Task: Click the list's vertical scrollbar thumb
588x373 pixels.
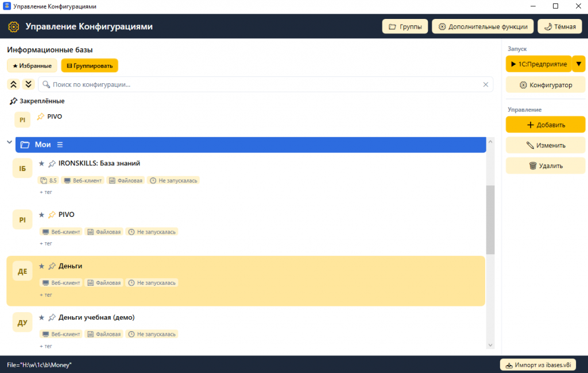Action: point(490,220)
